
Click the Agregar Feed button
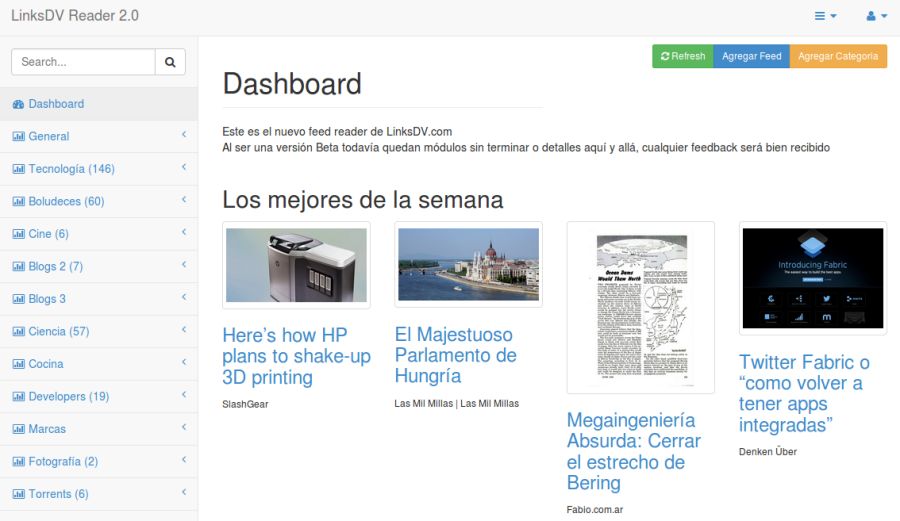coord(751,56)
